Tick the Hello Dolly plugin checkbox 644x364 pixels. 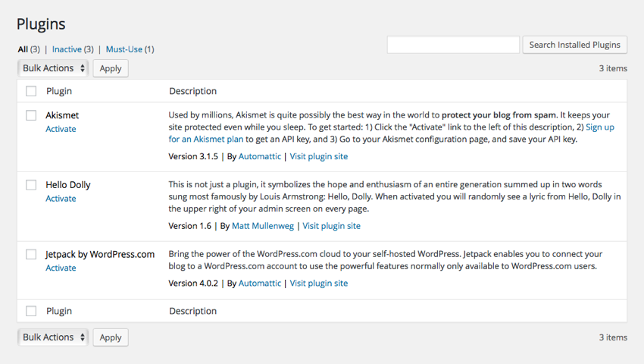pyautogui.click(x=31, y=185)
